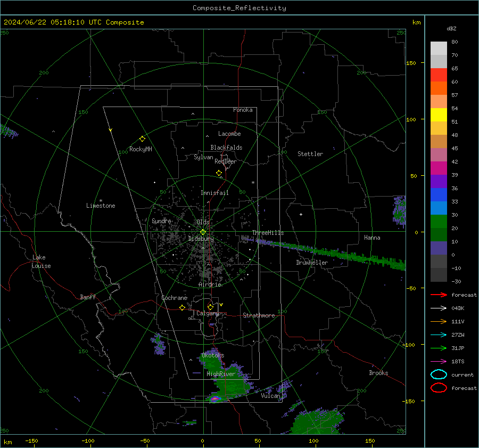Click the Strathmore town label
Screen dimensions: 479x448
pyautogui.click(x=259, y=315)
